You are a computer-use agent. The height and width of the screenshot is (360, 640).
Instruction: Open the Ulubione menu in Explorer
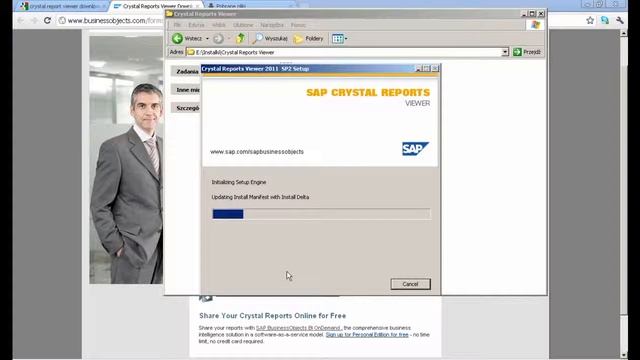click(x=243, y=25)
